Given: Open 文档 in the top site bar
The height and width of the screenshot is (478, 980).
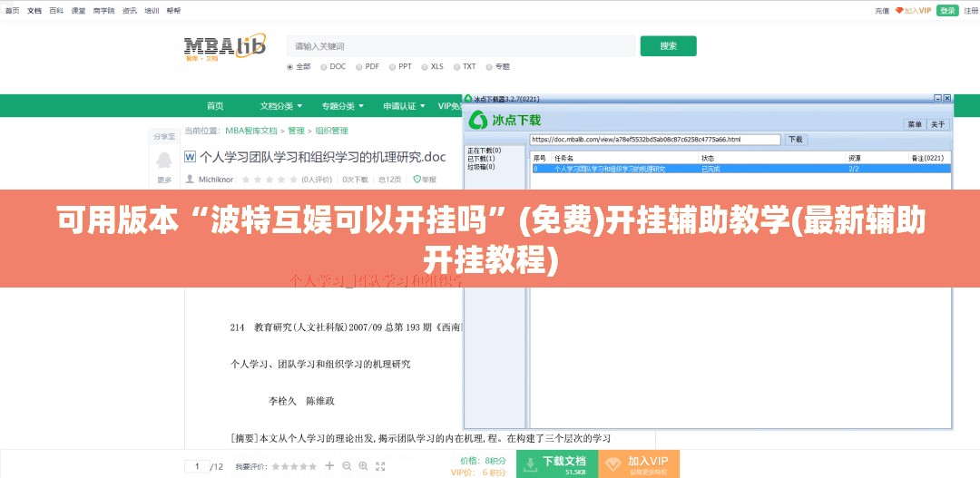Looking at the screenshot, I should point(34,11).
